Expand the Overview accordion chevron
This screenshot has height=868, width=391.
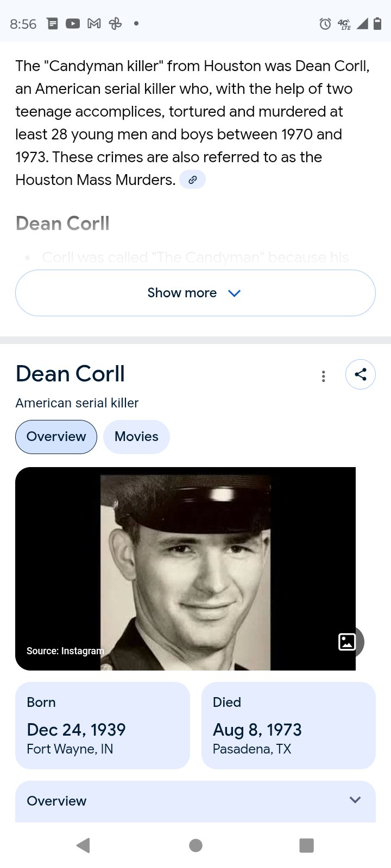(355, 800)
